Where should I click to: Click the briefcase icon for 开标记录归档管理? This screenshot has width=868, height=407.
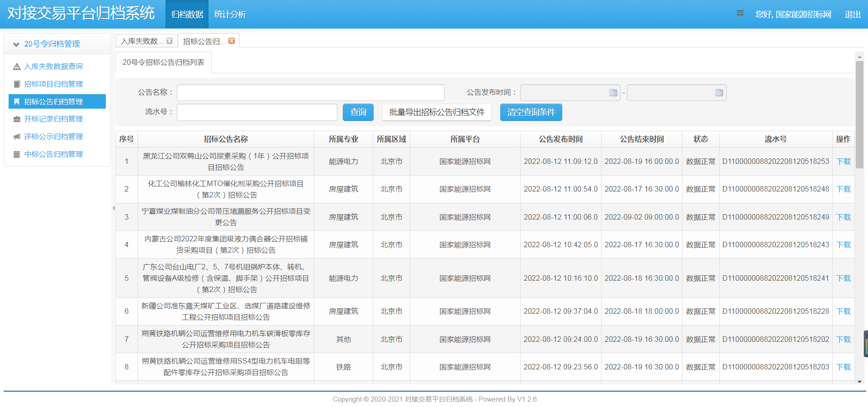[17, 119]
